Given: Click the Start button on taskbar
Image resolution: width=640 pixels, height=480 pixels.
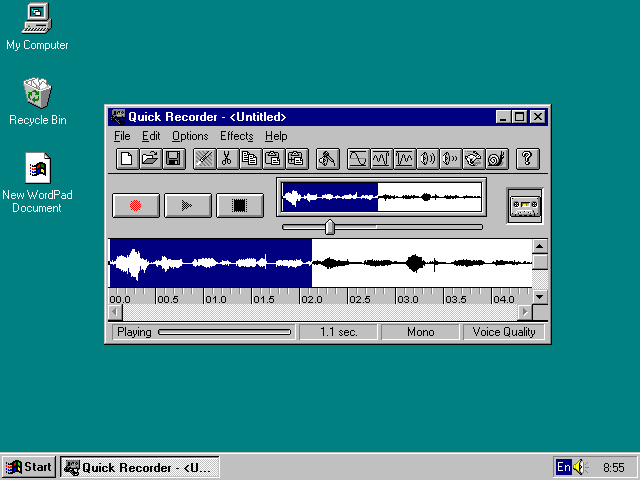Looking at the screenshot, I should tap(29, 467).
